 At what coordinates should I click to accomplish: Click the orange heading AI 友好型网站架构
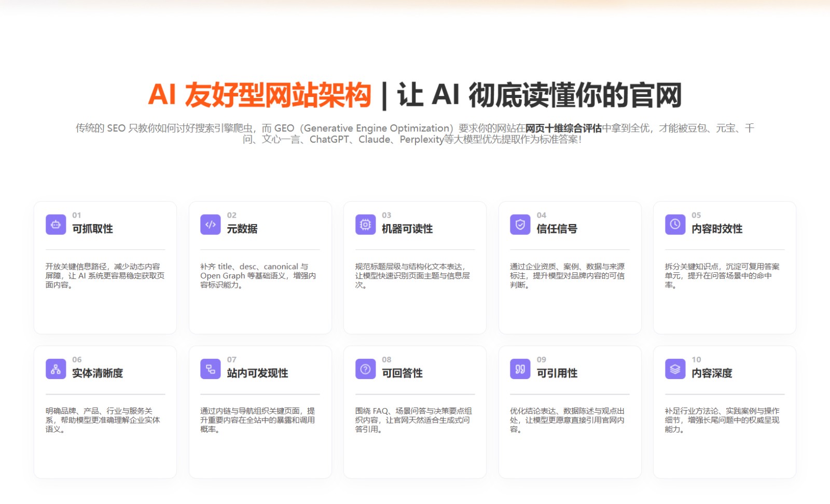click(x=260, y=95)
